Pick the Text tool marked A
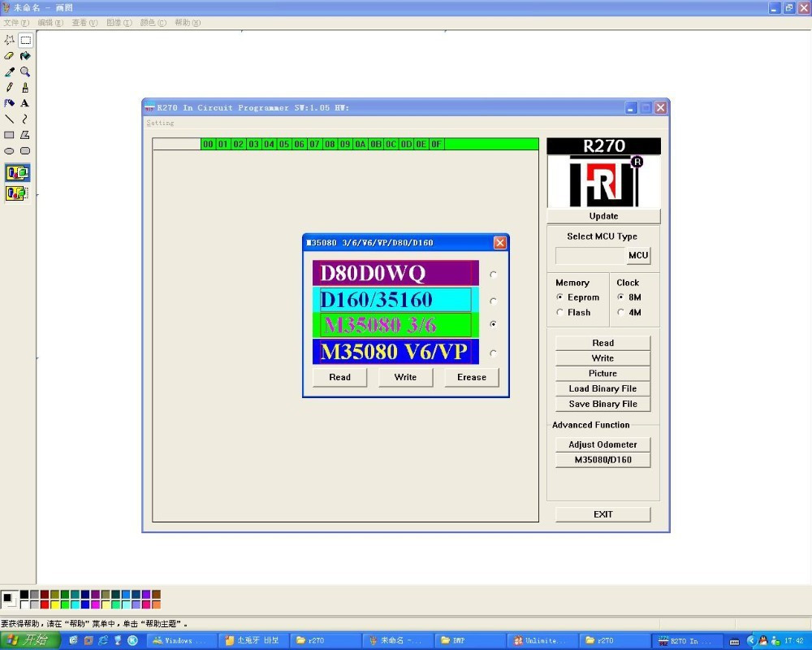The height and width of the screenshot is (650, 812). coord(25,103)
